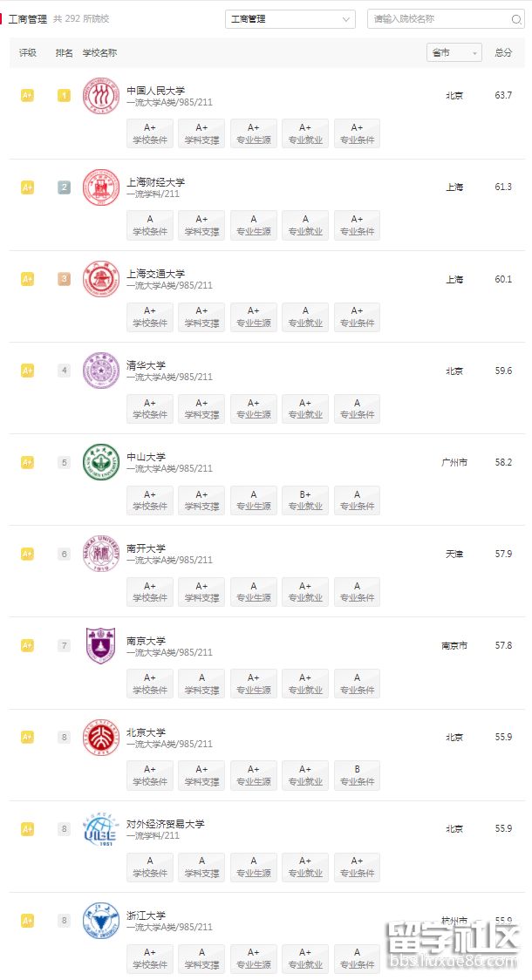Viewport: 532px width, 980px height.
Task: Click the A+ rating badge for 南开大学
Action: [x=27, y=554]
